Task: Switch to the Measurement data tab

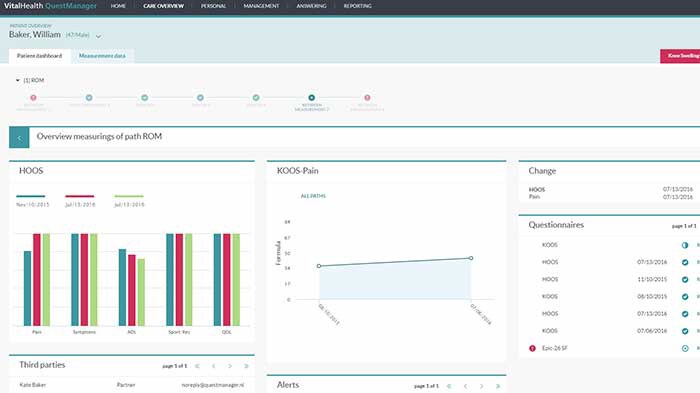Action: [102, 56]
